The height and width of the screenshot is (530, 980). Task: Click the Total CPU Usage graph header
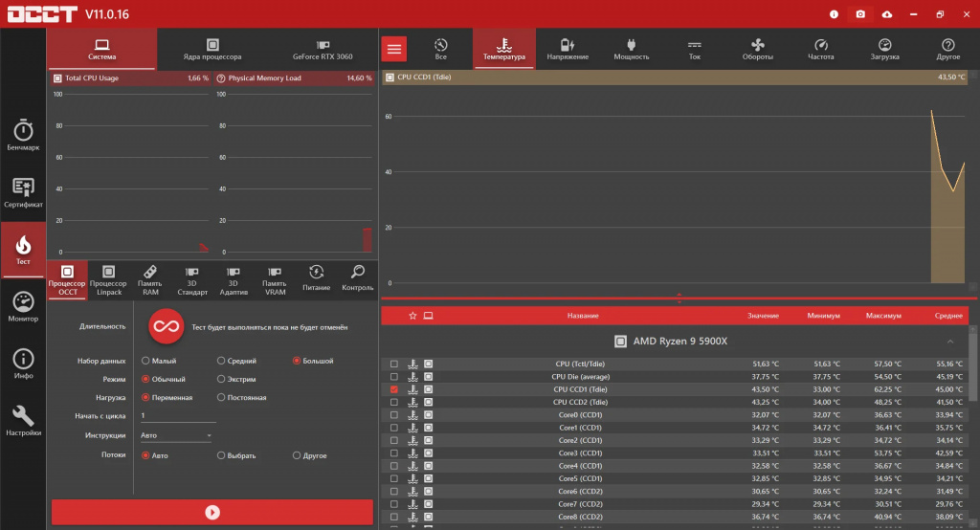tap(130, 78)
